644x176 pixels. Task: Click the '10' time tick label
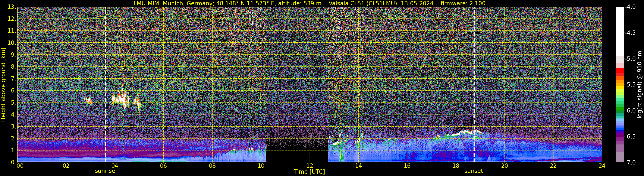click(x=261, y=166)
